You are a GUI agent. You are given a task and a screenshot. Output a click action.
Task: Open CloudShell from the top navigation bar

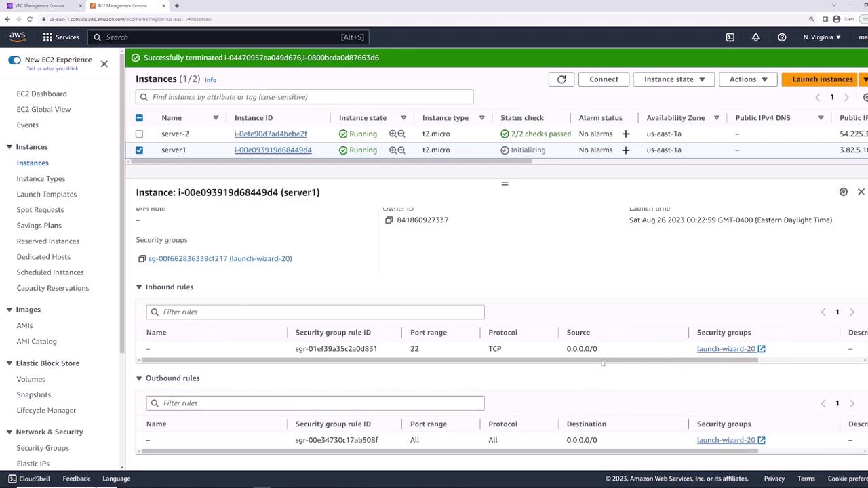[x=730, y=37]
